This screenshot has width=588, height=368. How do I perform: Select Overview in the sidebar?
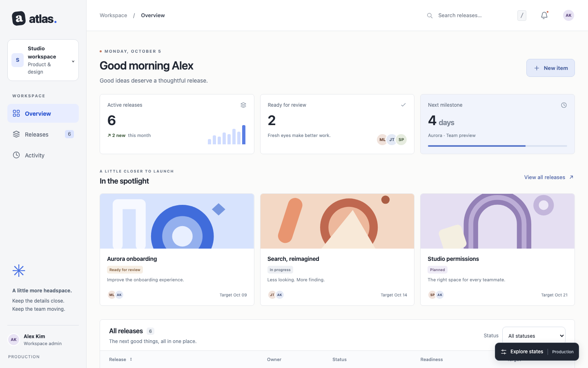pos(43,113)
